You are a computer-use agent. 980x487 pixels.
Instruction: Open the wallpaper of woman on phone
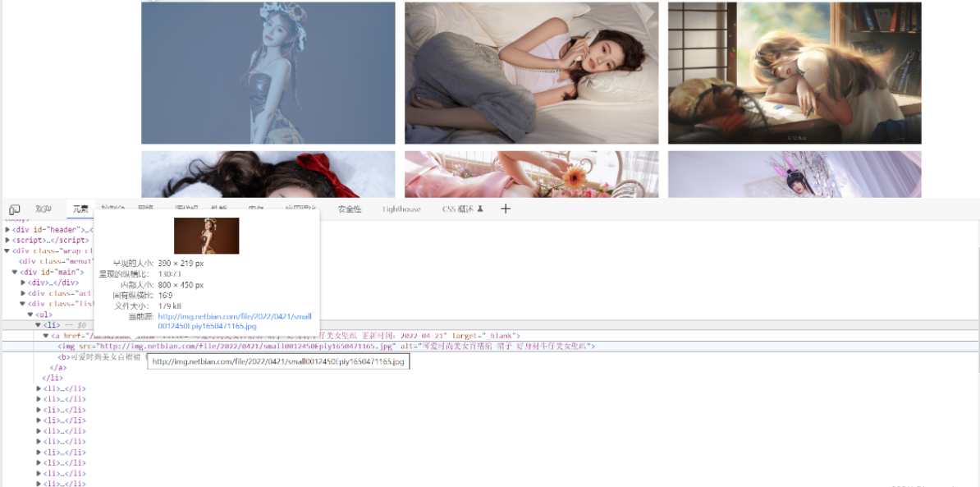point(531,72)
